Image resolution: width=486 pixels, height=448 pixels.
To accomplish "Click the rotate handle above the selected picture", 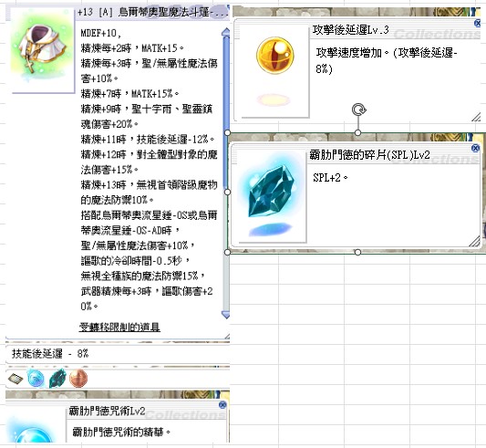I will 358,109.
